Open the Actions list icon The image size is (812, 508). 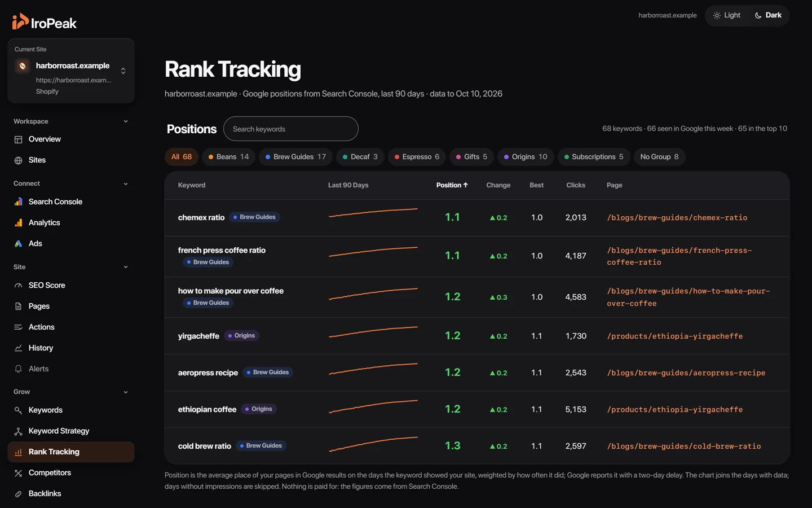coord(18,327)
